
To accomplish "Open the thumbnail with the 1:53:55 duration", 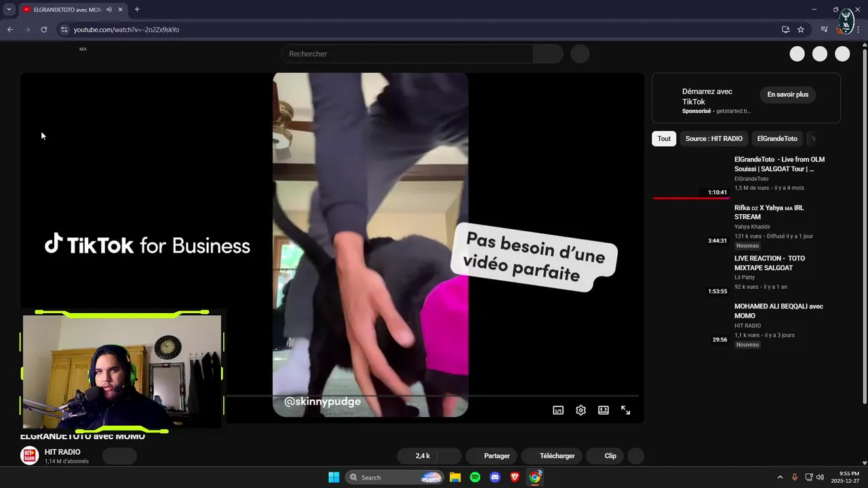I will tap(691, 275).
